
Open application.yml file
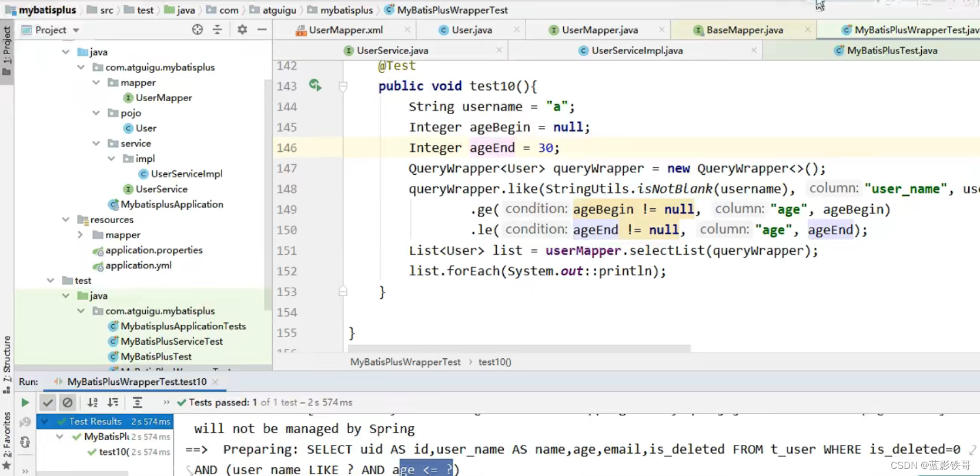[132, 265]
